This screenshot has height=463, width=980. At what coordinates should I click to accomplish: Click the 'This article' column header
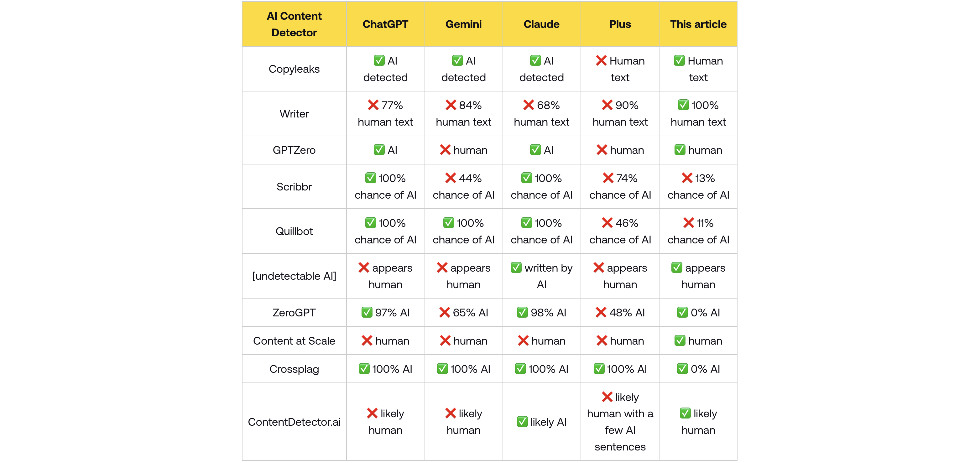coord(698,24)
